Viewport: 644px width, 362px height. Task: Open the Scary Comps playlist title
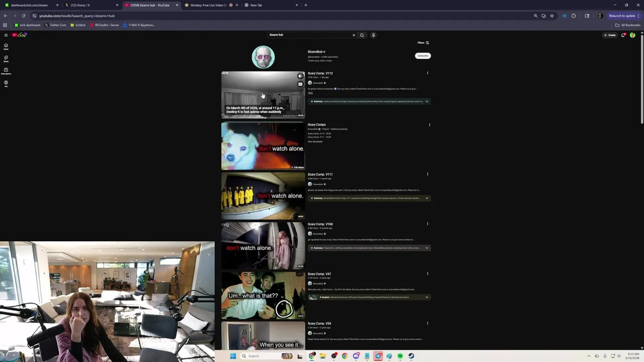(316, 125)
